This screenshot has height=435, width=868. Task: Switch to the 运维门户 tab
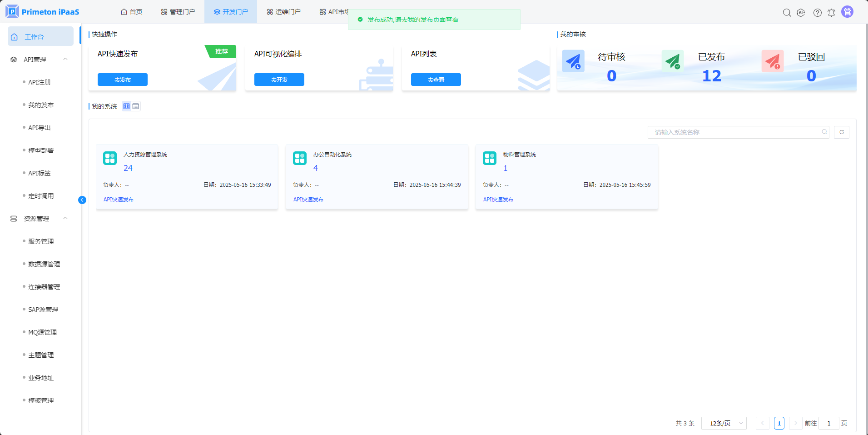point(283,12)
